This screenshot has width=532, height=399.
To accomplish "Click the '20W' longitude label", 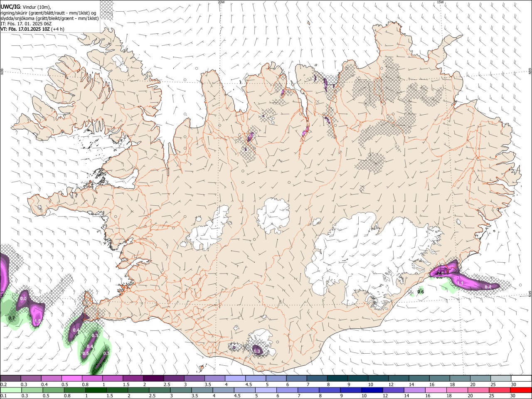I will point(221,2).
